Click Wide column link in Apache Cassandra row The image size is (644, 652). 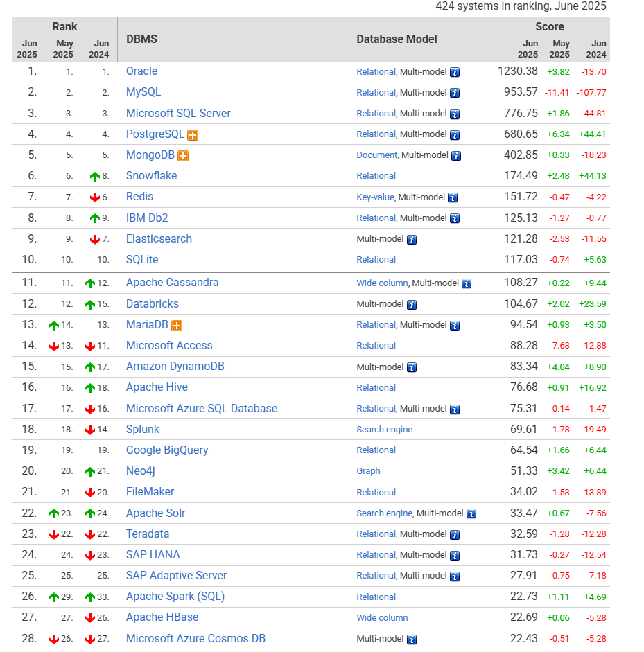pyautogui.click(x=382, y=283)
